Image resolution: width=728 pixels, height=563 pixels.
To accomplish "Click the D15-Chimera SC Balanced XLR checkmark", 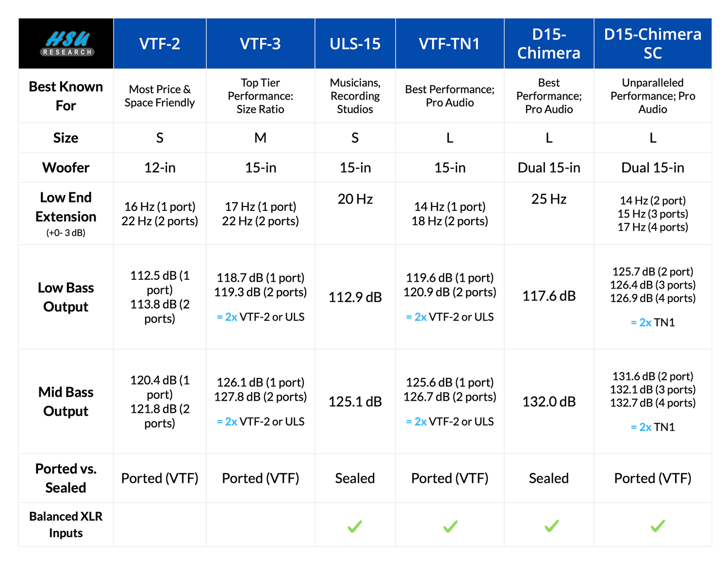I will pos(658,526).
